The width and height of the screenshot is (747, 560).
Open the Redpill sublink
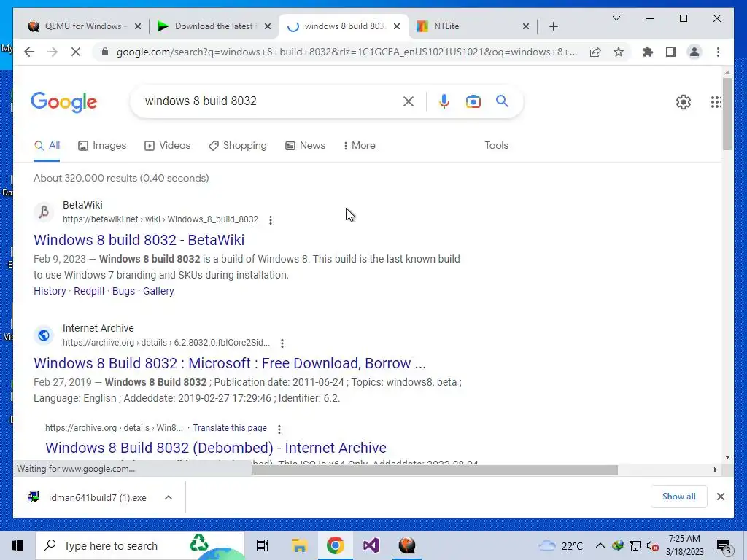tap(89, 291)
